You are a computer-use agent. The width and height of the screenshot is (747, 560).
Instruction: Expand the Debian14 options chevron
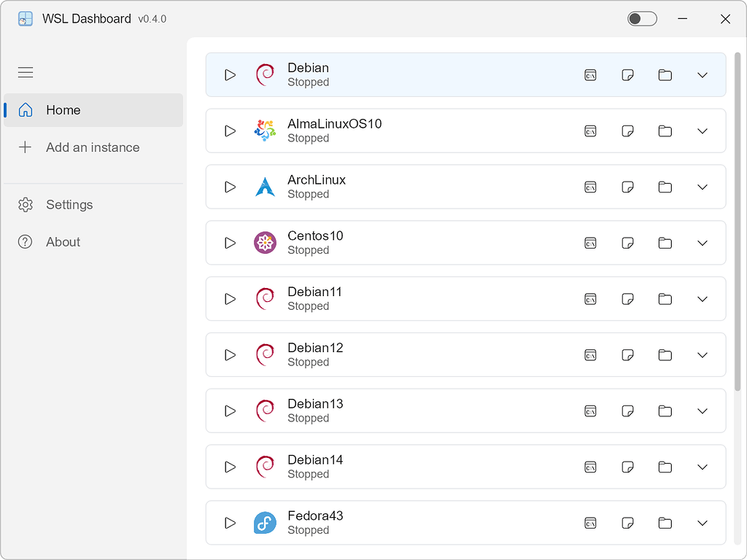tap(703, 467)
